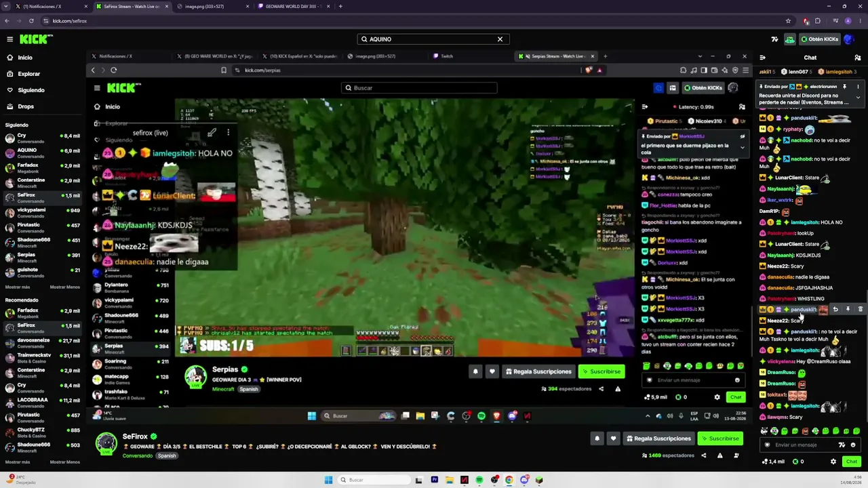
Task: Open Explorar in the far-left Kick sidebar
Action: (x=29, y=74)
